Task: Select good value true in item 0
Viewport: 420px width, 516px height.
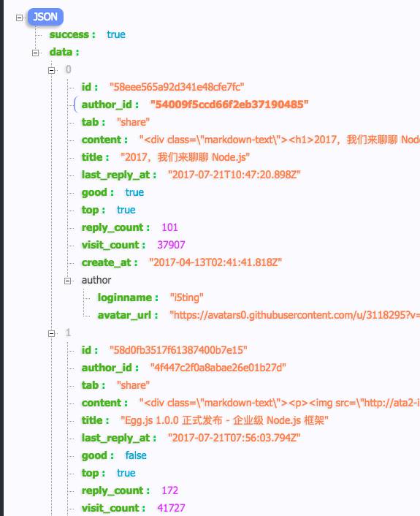Action: pos(134,192)
